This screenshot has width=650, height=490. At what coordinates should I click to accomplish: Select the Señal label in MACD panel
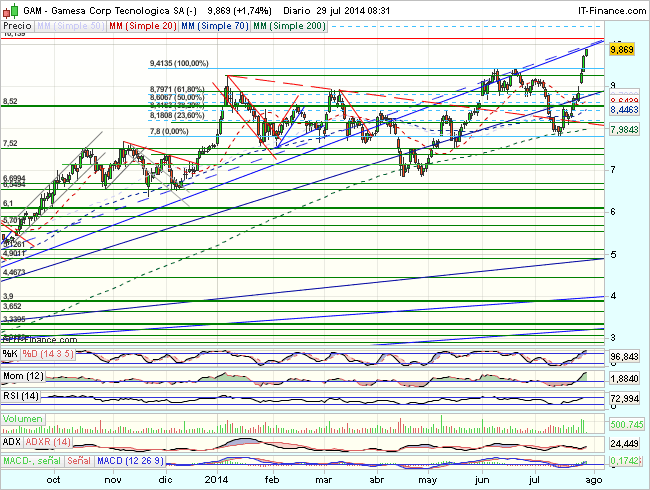pyautogui.click(x=79, y=461)
